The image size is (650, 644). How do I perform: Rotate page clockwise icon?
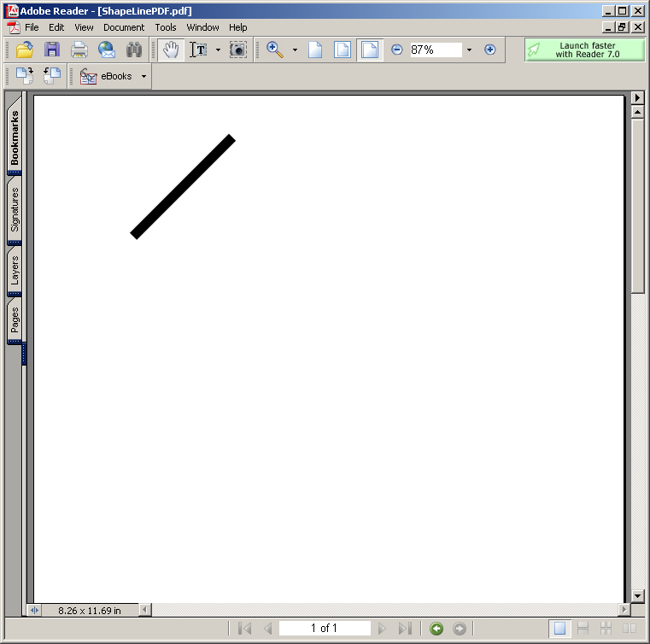pos(25,76)
